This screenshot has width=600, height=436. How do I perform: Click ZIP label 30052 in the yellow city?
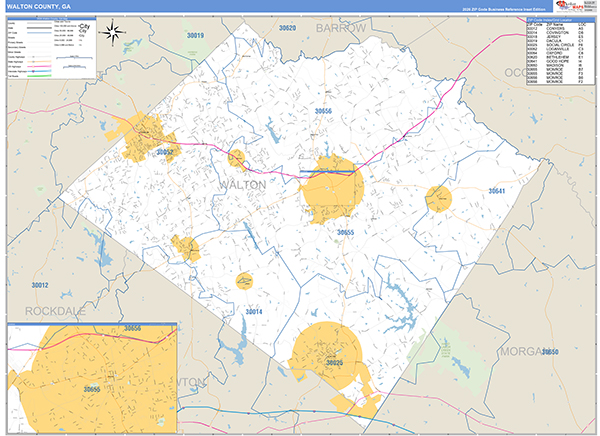[x=165, y=152]
